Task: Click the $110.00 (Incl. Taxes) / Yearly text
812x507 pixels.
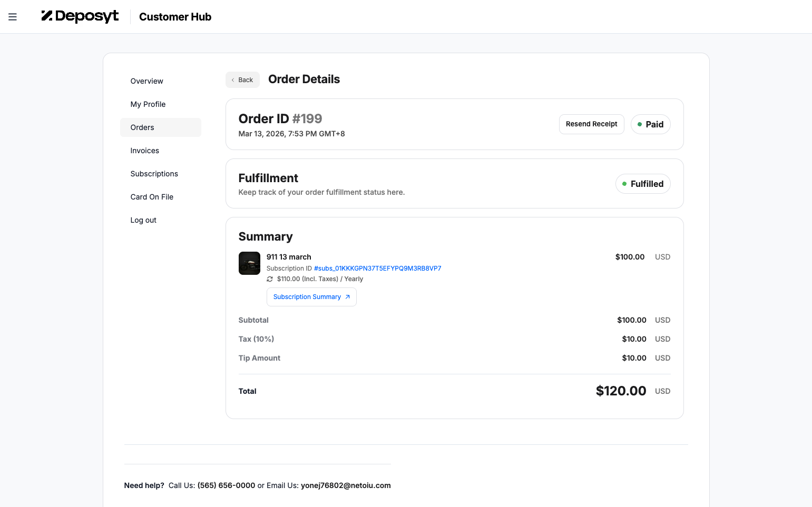Action: 320,279
